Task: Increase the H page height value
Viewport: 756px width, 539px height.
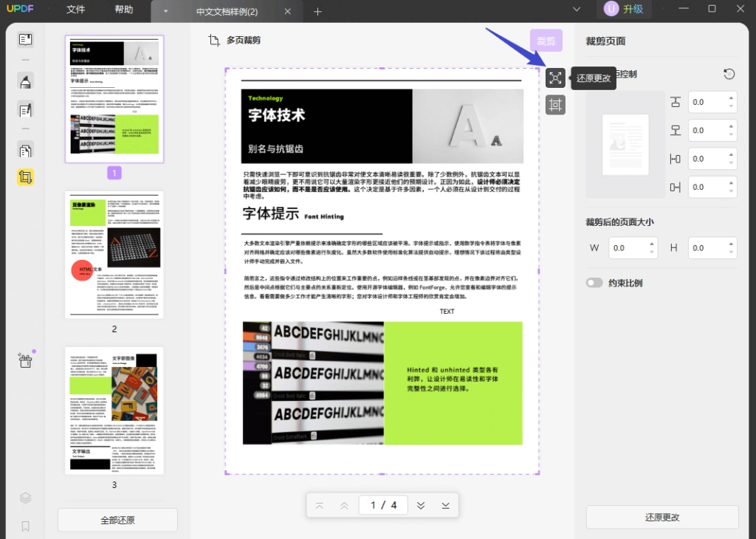Action: 731,244
